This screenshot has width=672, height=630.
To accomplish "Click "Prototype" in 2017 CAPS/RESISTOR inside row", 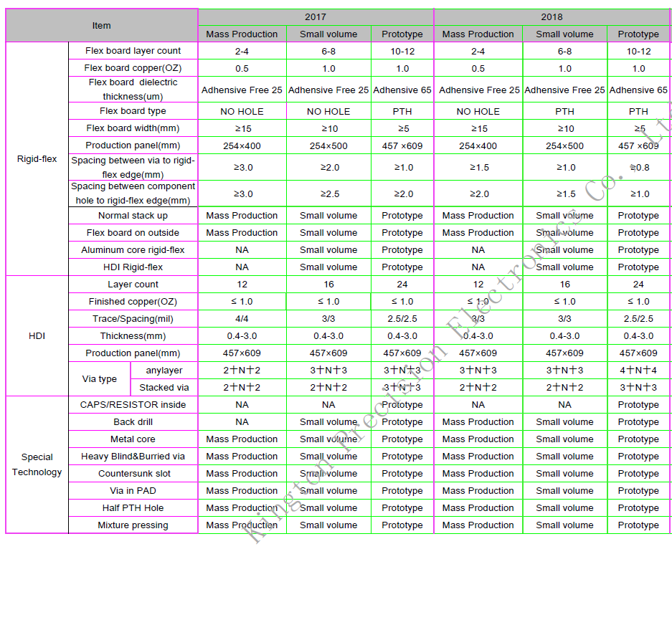I will (x=402, y=405).
